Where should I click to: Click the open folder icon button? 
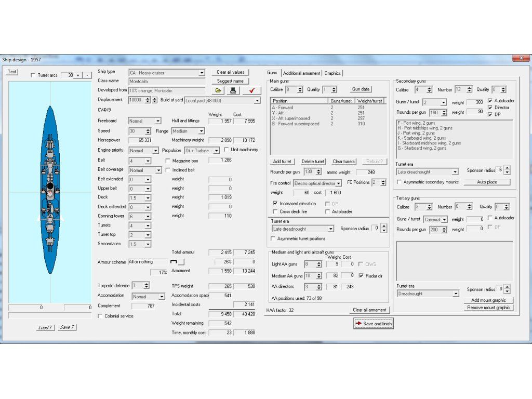click(219, 90)
